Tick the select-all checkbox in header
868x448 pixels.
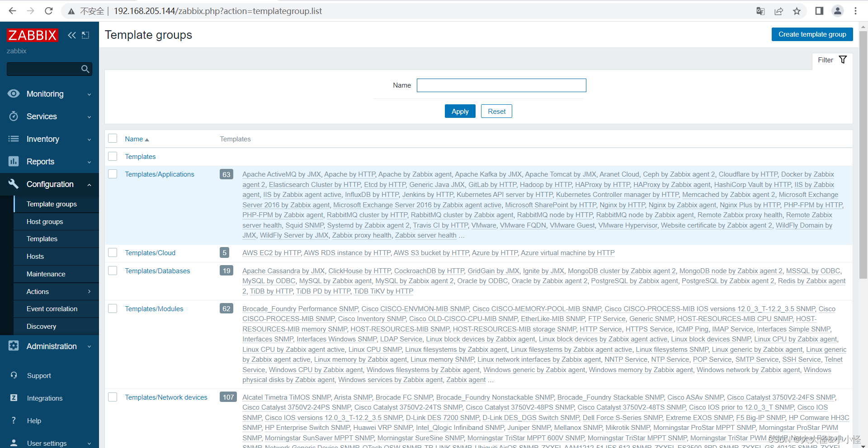coord(113,139)
